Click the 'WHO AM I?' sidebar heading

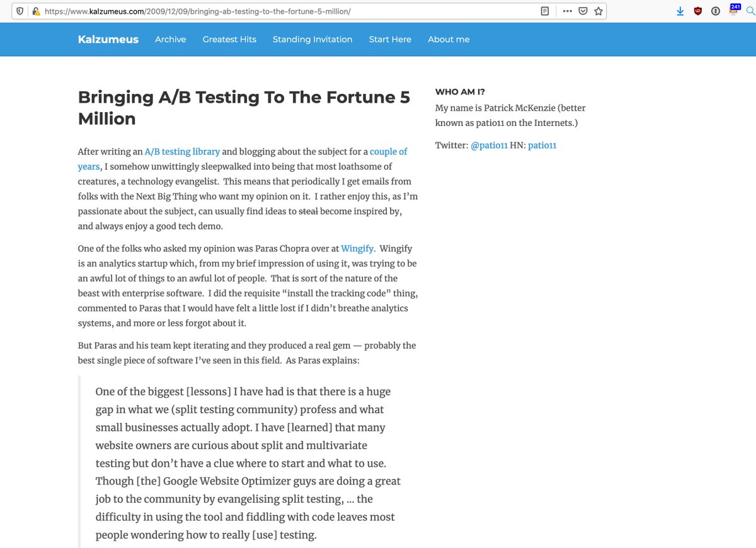coord(460,92)
